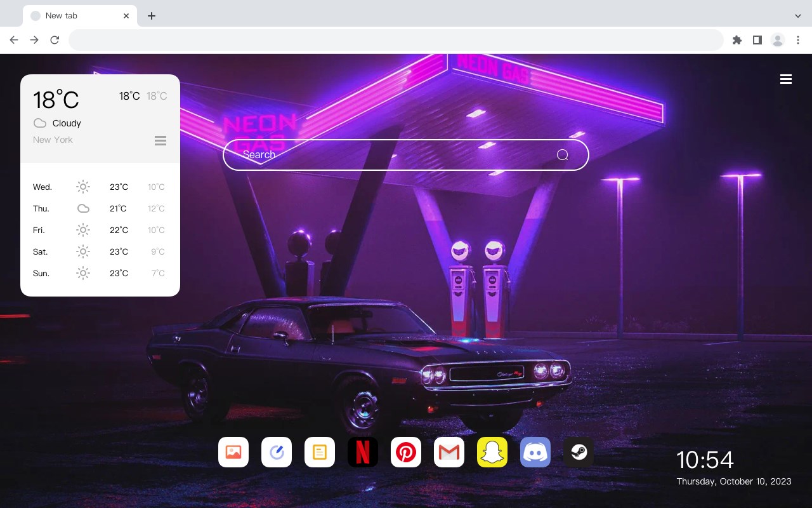Go forward to the next page

coord(34,40)
